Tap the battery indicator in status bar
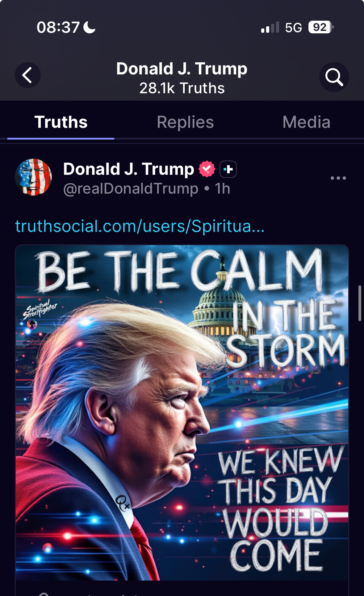Screen dimensions: 364x596 tap(321, 27)
